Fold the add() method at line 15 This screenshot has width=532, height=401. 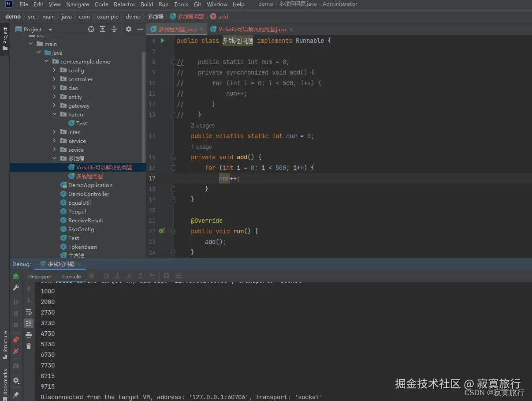[x=174, y=157]
